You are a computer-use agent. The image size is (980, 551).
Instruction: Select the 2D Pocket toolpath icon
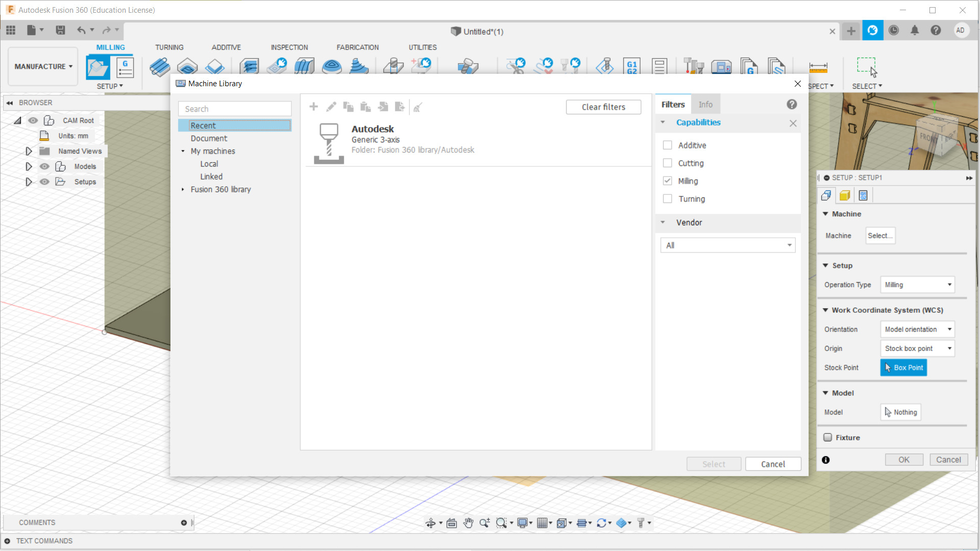pos(187,67)
